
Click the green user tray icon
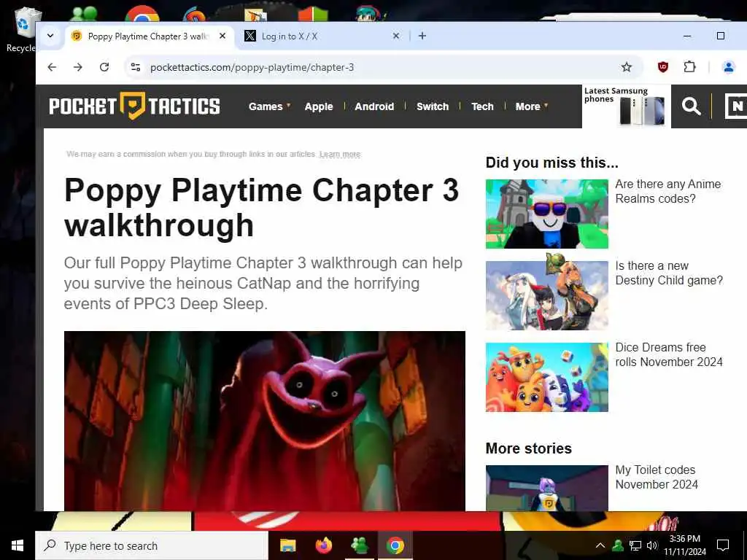[618, 545]
